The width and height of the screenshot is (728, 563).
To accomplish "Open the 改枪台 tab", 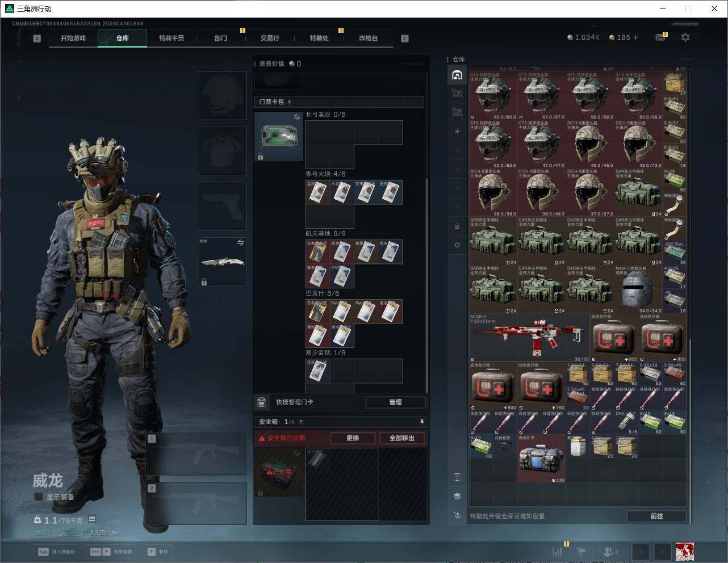I will 368,38.
